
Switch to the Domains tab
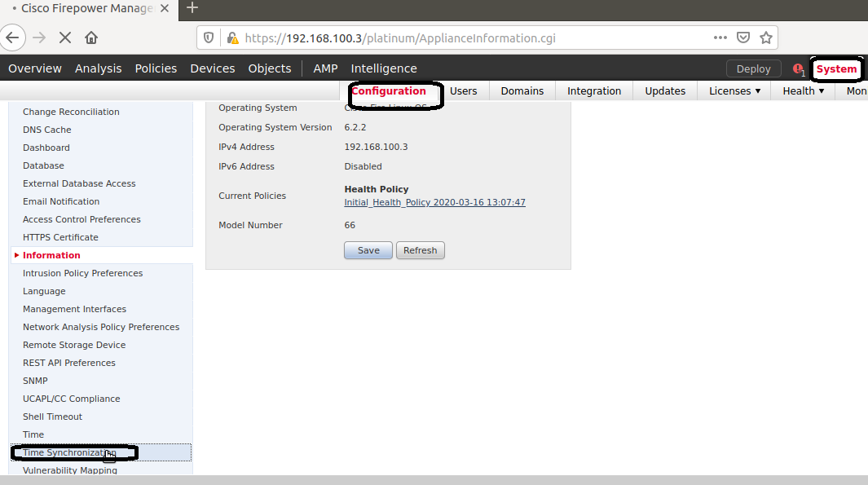click(x=522, y=90)
